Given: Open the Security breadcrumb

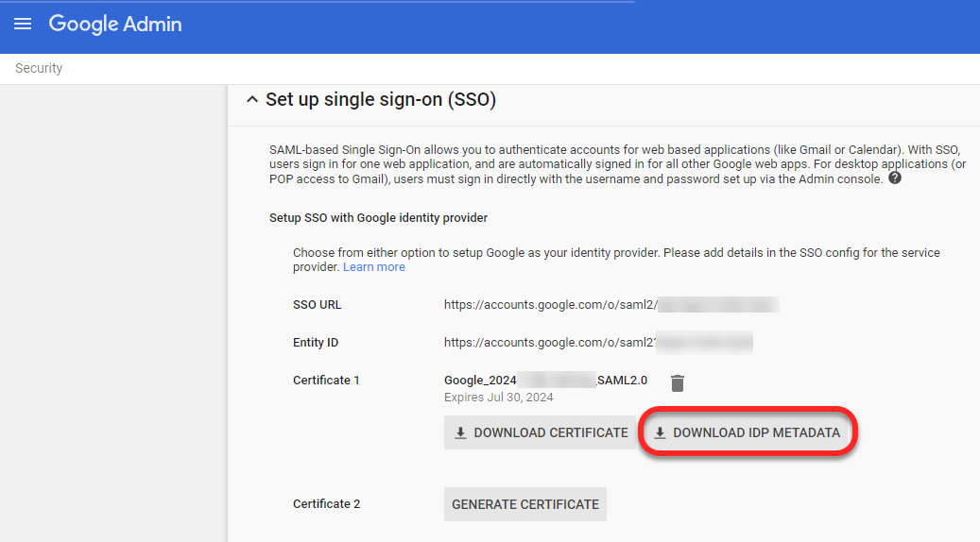Looking at the screenshot, I should pos(39,68).
